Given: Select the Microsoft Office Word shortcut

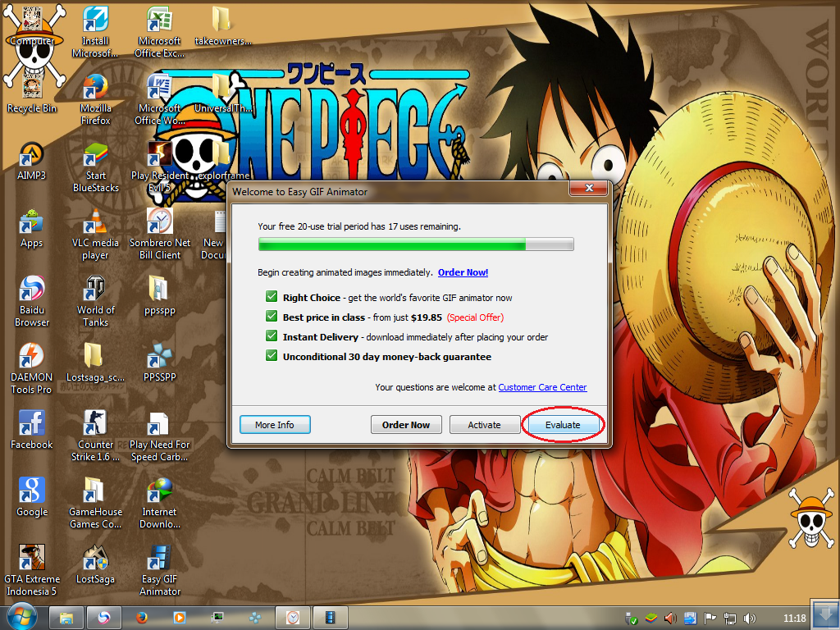Looking at the screenshot, I should pos(159,99).
